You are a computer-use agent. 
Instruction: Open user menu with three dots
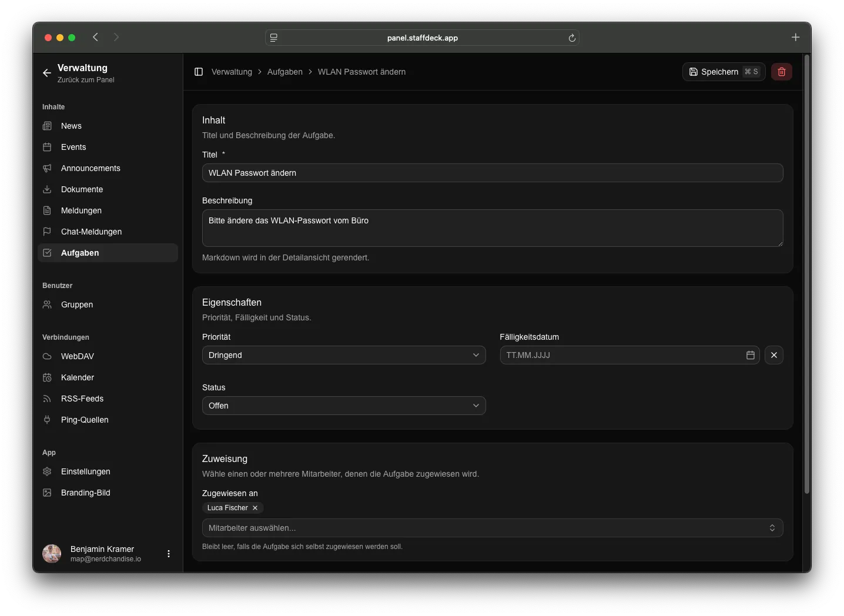[169, 554]
